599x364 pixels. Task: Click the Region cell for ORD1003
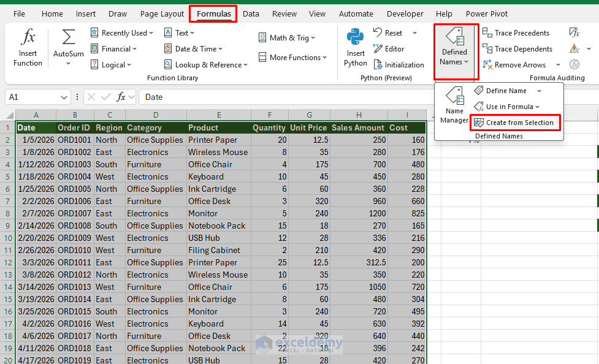pyautogui.click(x=110, y=165)
